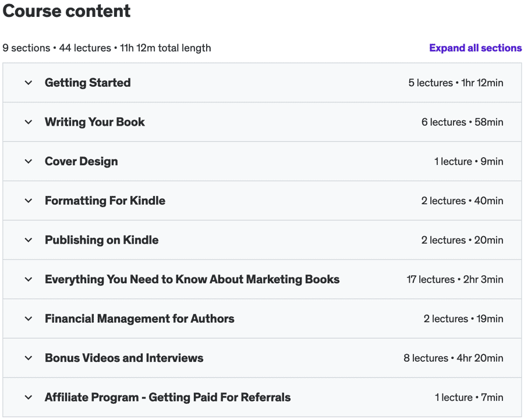Expand the Marketing Books section chevron
The width and height of the screenshot is (524, 420).
tap(29, 279)
